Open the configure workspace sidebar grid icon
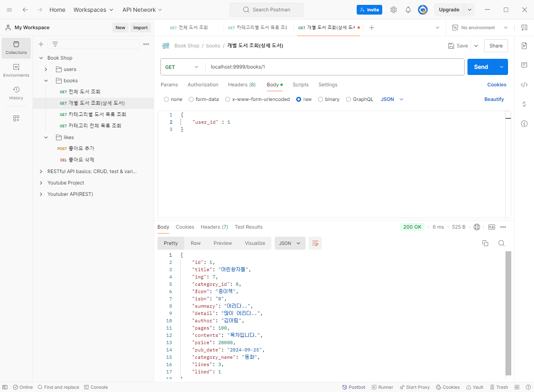This screenshot has height=392, width=534. [16, 118]
